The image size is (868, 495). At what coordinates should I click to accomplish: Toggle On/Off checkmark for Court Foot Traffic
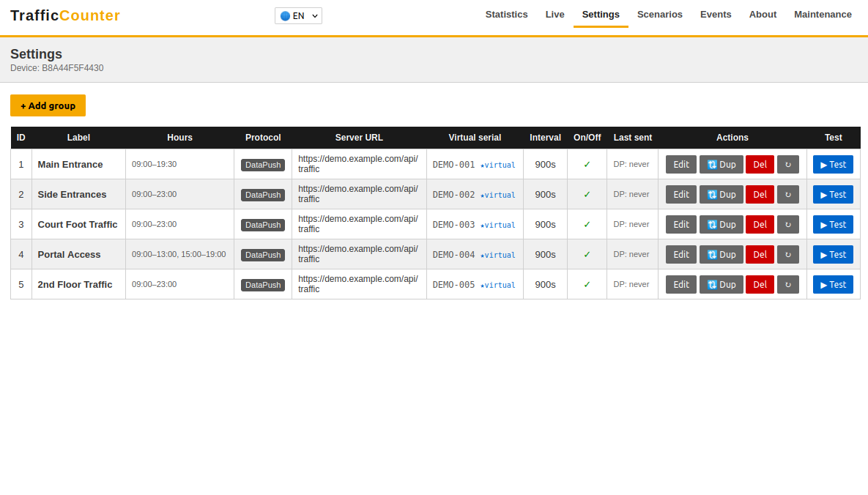(587, 224)
